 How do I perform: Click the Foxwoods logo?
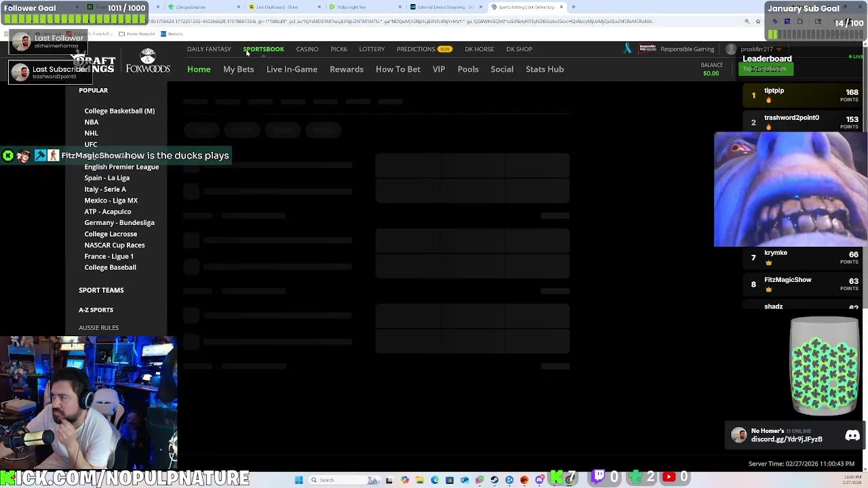pos(147,61)
